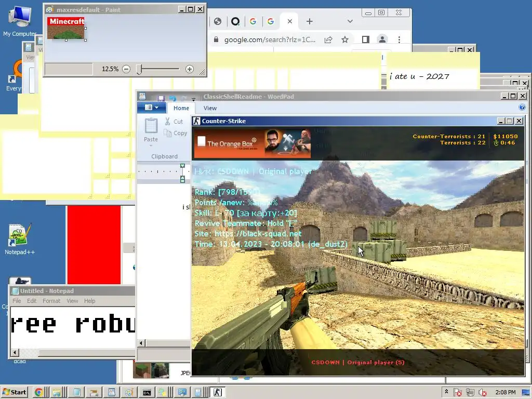Undo using WordPad quick access toolbar
This screenshot has width=532, height=399.
click(x=172, y=98)
